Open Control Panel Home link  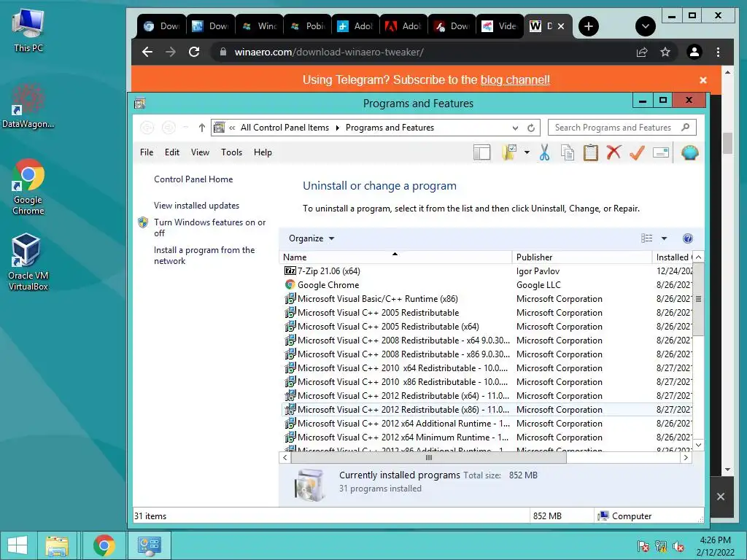coord(193,179)
